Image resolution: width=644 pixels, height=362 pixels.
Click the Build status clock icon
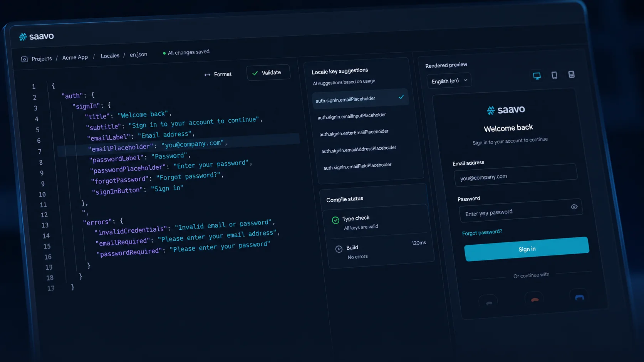(x=339, y=249)
